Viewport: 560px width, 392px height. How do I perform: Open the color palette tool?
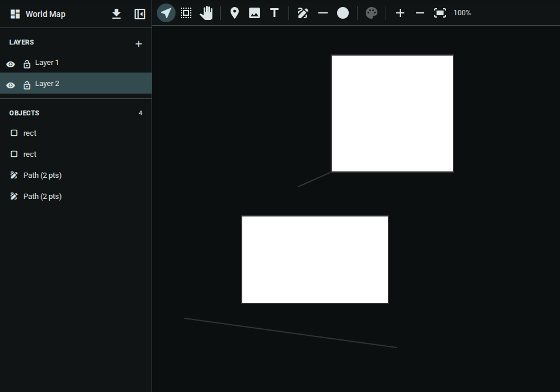372,12
